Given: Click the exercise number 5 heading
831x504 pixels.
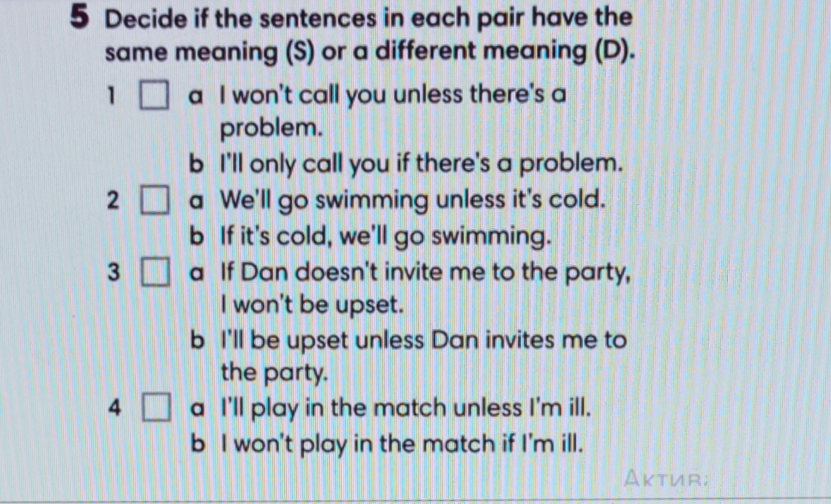Looking at the screenshot, I should (79, 18).
